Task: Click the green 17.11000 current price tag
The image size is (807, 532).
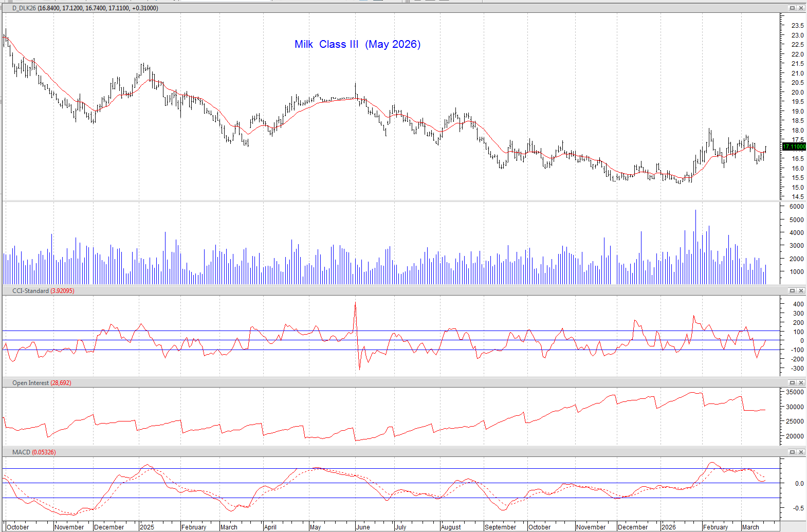Action: click(x=794, y=146)
